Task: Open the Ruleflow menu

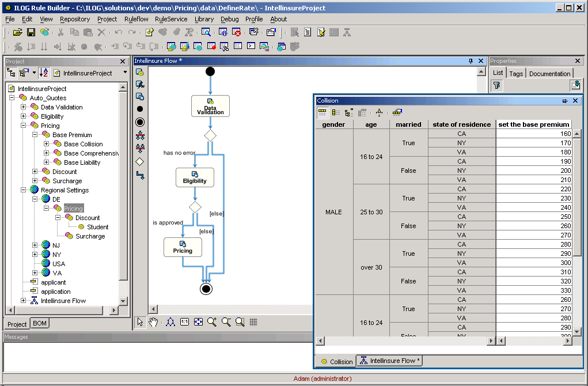Action: (136, 19)
